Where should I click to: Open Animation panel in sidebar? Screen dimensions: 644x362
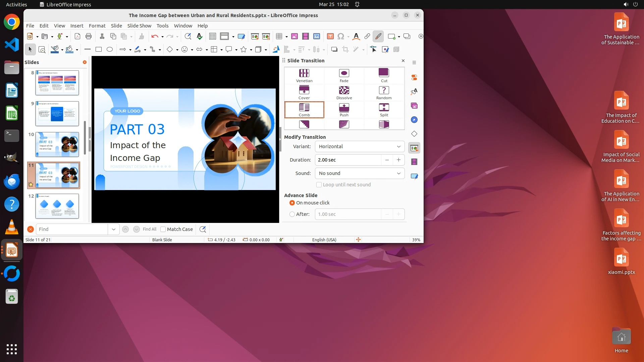[414, 162]
